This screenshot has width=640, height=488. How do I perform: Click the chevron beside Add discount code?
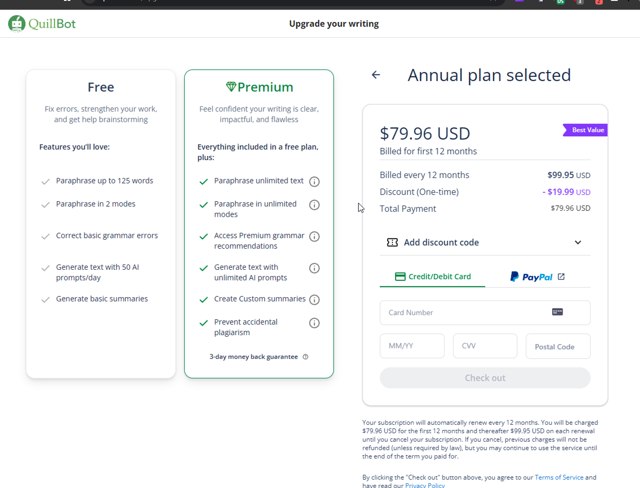coord(578,242)
